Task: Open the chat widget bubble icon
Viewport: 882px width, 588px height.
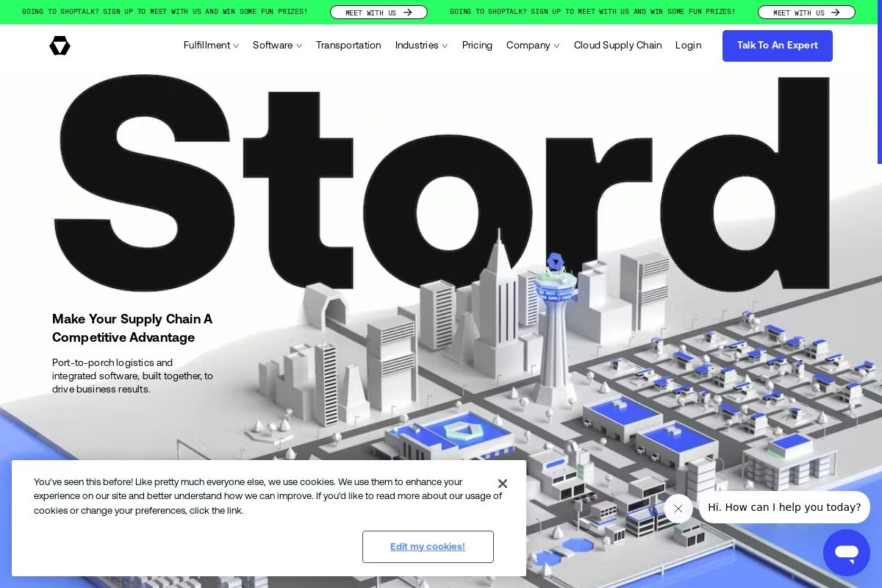Action: [x=847, y=553]
